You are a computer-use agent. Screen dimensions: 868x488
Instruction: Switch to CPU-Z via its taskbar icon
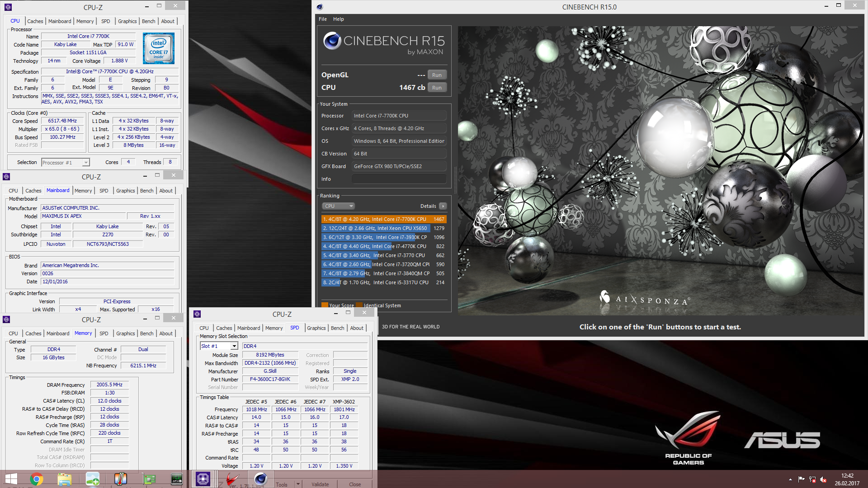pos(203,479)
